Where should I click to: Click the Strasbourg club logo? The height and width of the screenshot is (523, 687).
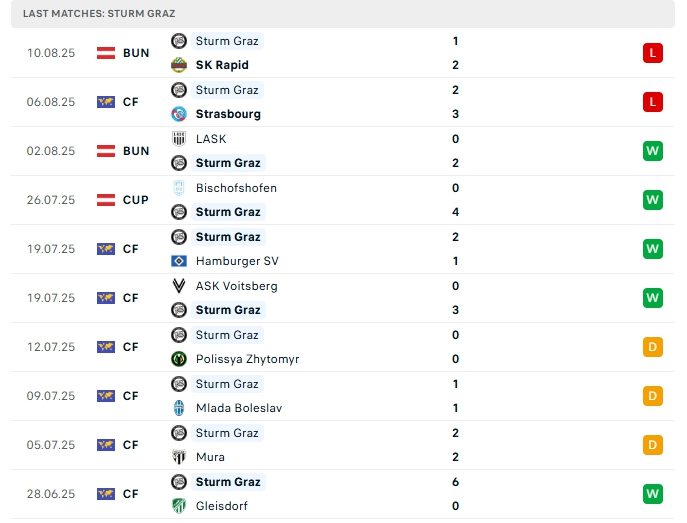(x=179, y=114)
